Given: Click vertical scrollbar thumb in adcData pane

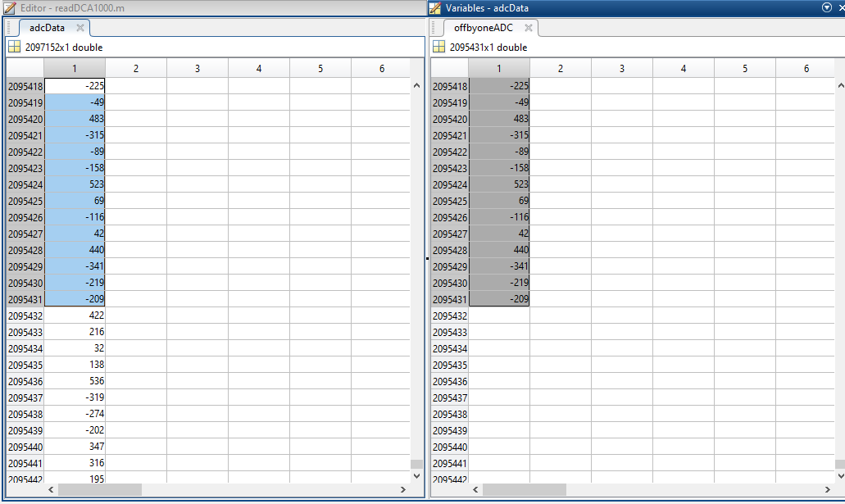Looking at the screenshot, I should [x=416, y=464].
